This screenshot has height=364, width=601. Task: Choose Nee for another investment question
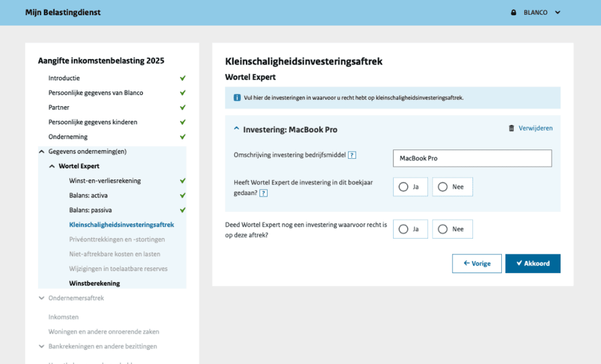coord(443,229)
